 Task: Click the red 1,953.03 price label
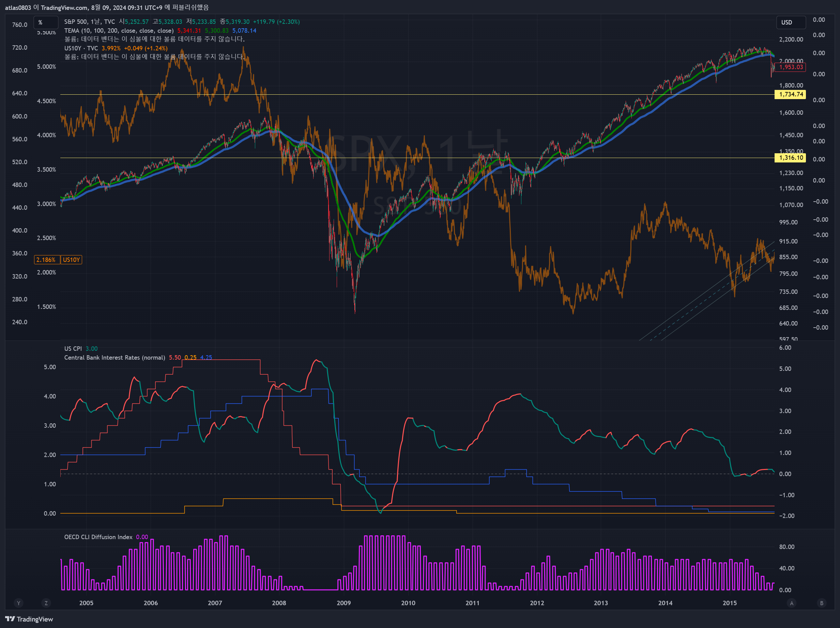791,67
